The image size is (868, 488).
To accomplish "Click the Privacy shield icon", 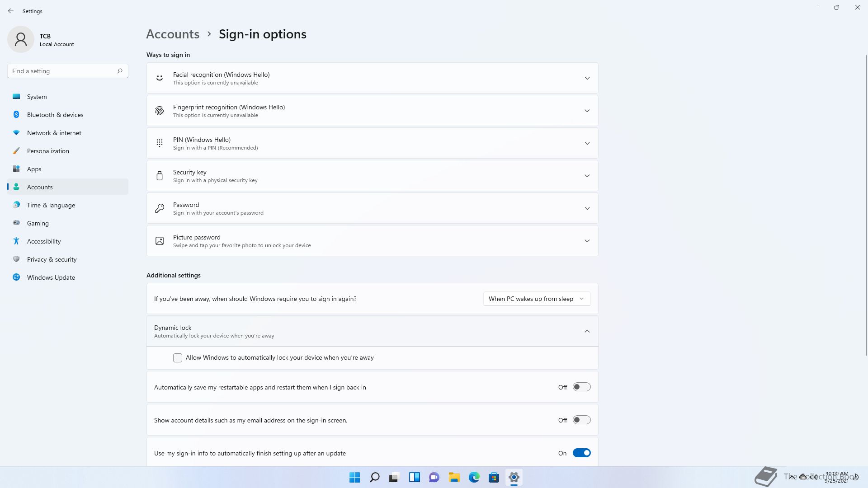I will [16, 259].
